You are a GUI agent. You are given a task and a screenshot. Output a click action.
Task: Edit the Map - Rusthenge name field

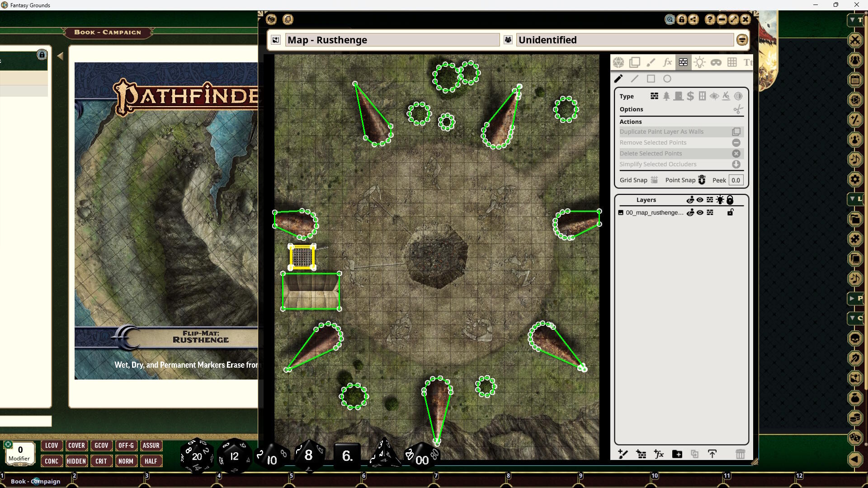click(x=392, y=40)
